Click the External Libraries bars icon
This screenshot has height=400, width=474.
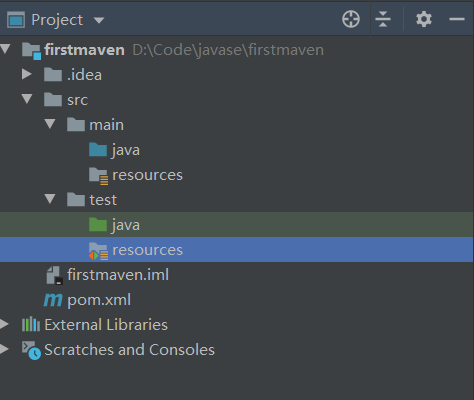(x=31, y=324)
